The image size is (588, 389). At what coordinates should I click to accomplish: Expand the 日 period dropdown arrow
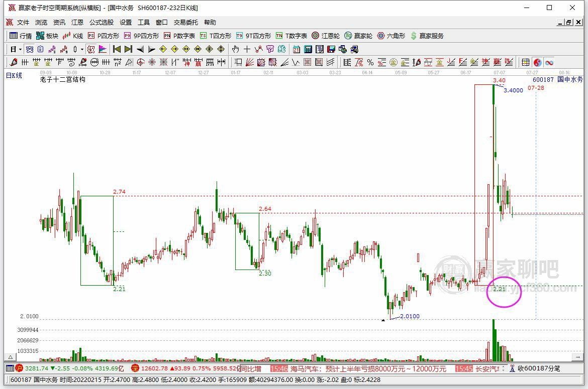click(x=20, y=49)
